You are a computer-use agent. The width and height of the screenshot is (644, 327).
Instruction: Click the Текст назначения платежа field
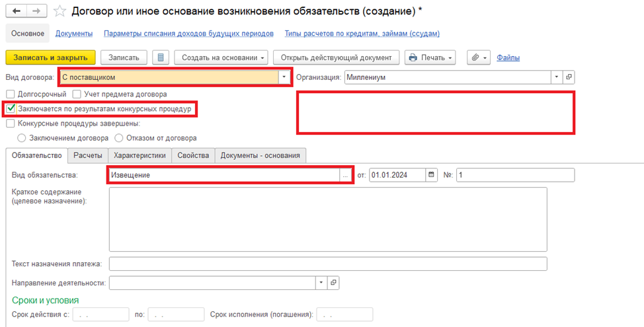[328, 264]
